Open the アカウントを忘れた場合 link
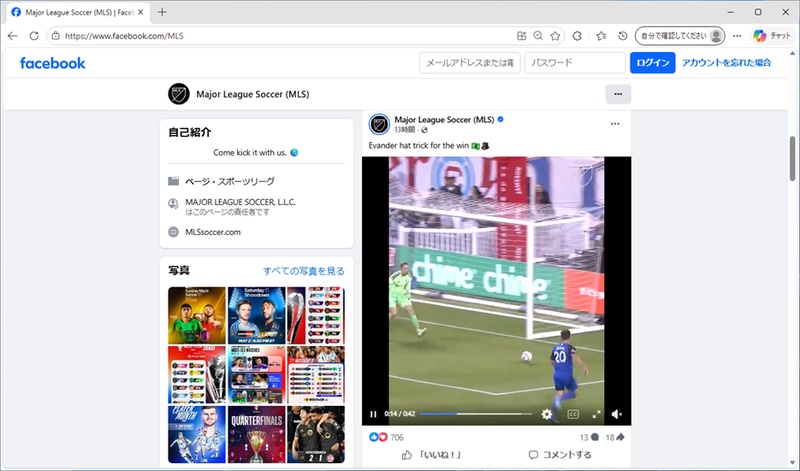Image resolution: width=800 pixels, height=471 pixels. pyautogui.click(x=727, y=63)
